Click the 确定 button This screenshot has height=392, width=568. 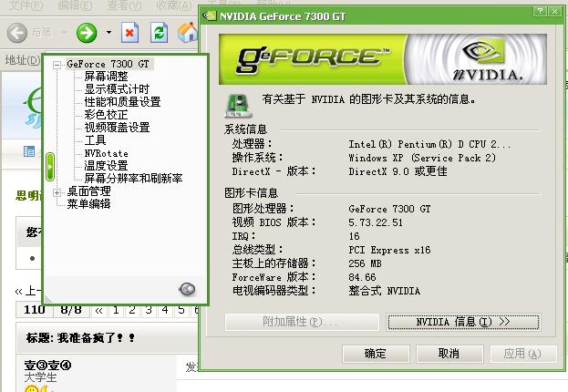[x=376, y=353]
